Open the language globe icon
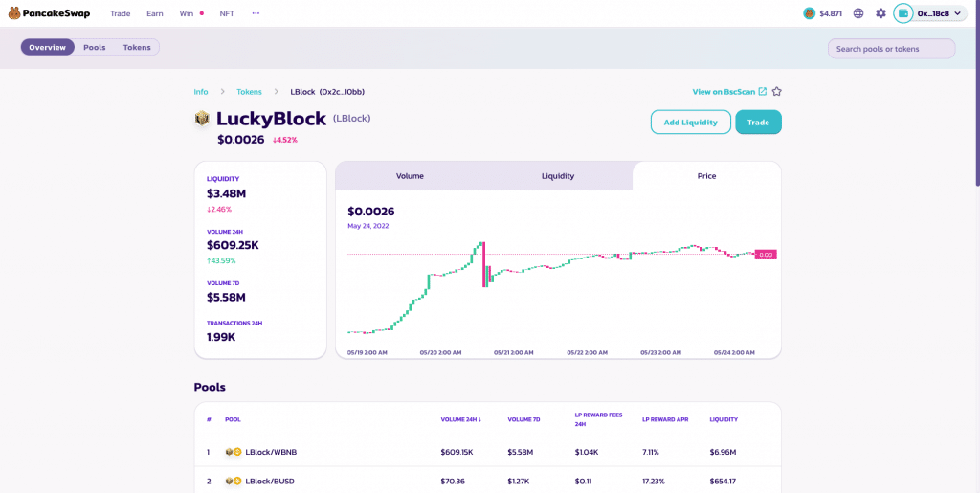Screen dimensions: 980x493 (858, 13)
